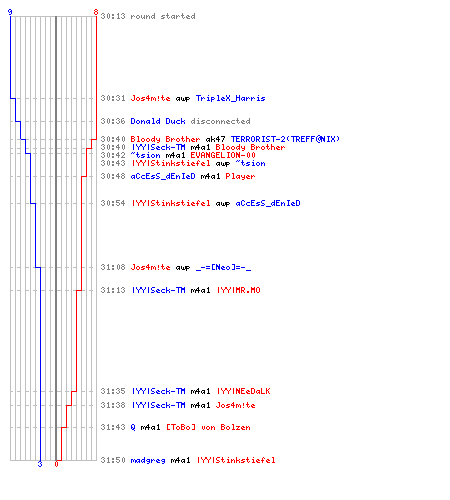This screenshot has height=500, width=450.
Task: Click red team final count 0
Action: (x=56, y=464)
